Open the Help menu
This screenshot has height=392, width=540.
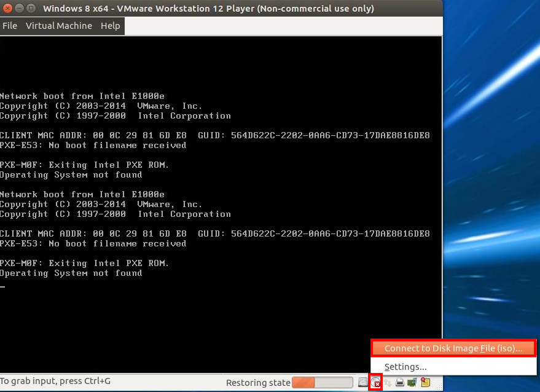pos(110,26)
